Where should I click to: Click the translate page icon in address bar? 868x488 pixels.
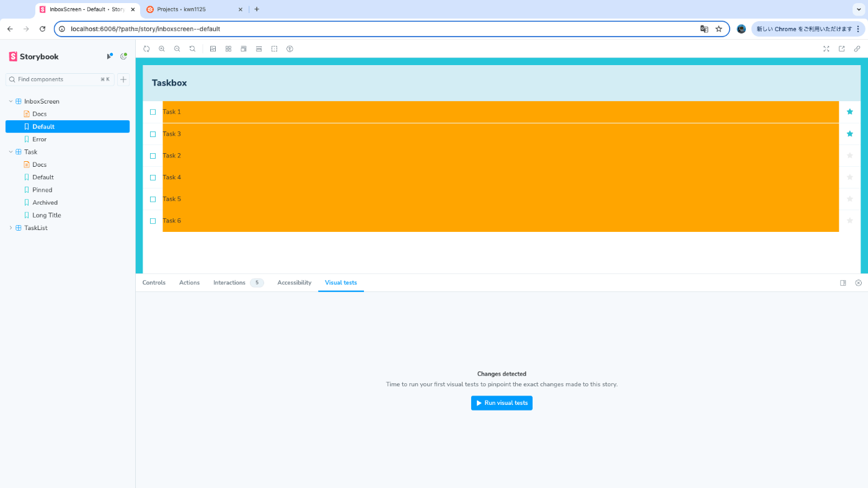704,29
